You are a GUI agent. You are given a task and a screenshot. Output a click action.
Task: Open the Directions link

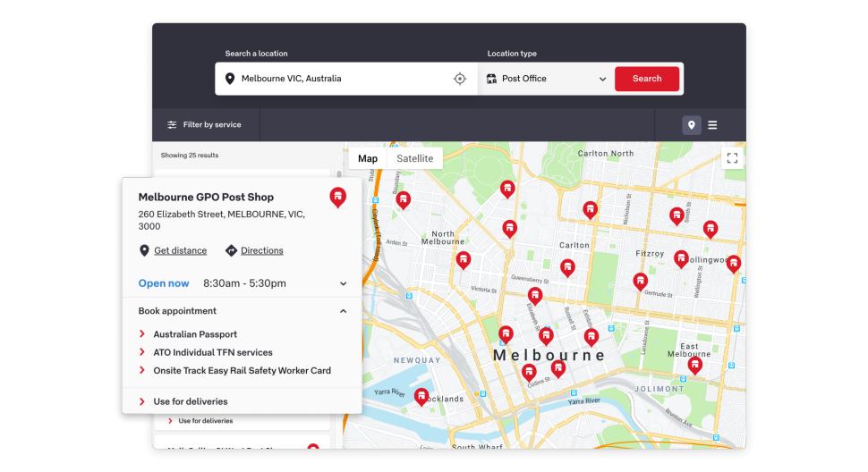tap(261, 251)
